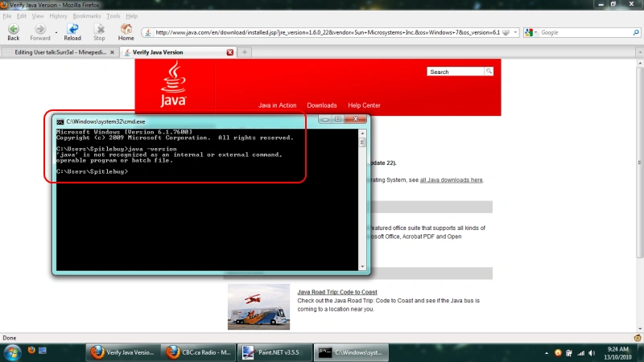This screenshot has width=644, height=362.
Task: Open the File menu
Action: 7,16
